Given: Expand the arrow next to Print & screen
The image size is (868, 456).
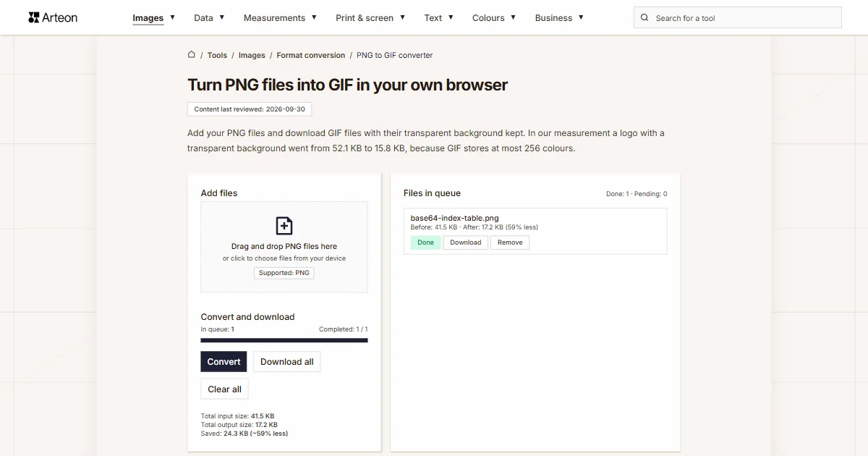Looking at the screenshot, I should tap(402, 17).
